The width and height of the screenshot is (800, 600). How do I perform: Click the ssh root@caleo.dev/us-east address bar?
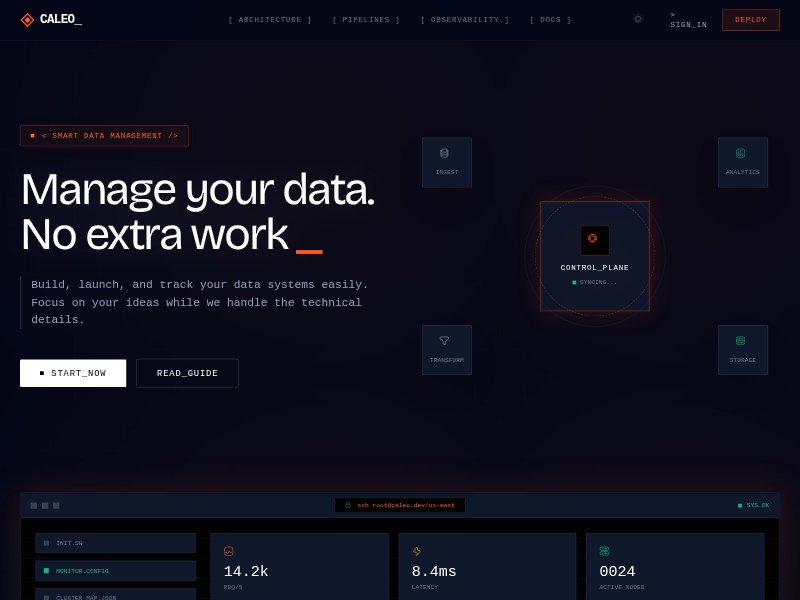click(x=400, y=505)
